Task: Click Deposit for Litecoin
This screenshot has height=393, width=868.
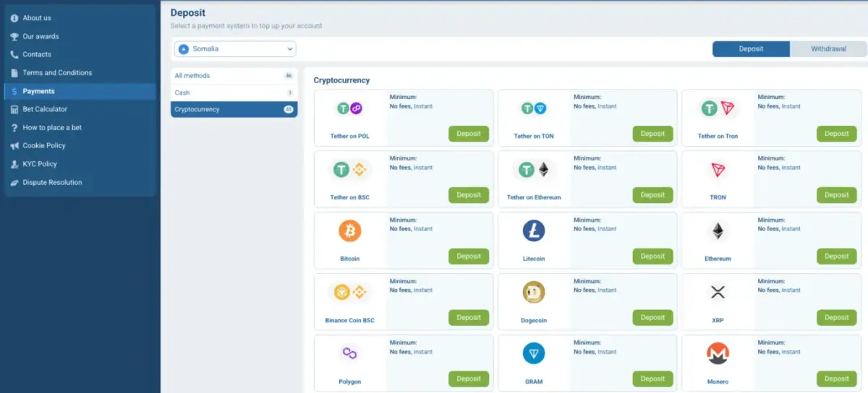Action: tap(652, 256)
